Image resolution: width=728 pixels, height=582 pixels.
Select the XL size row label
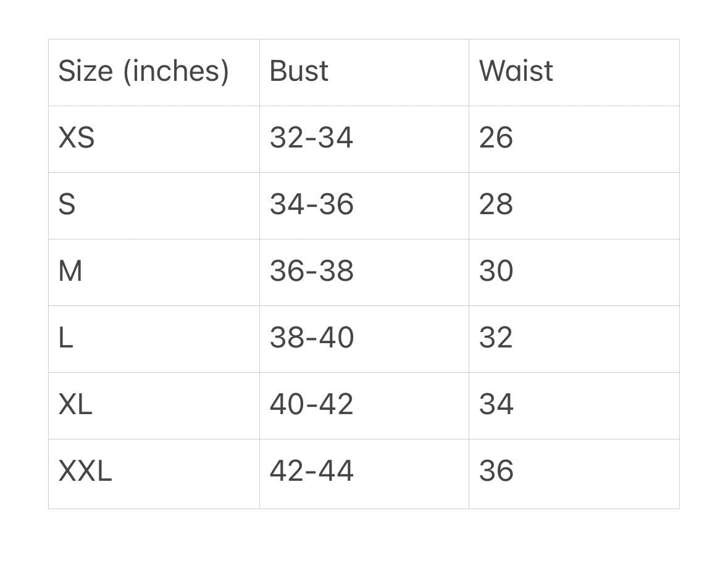(x=75, y=404)
